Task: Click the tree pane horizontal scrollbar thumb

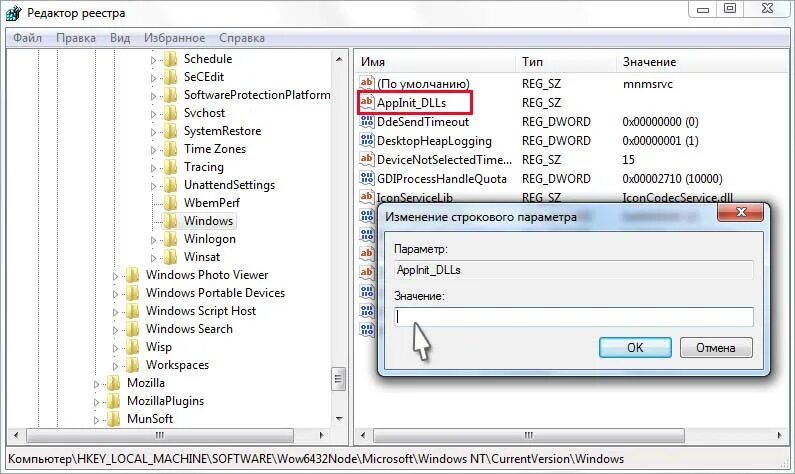Action: [x=160, y=435]
